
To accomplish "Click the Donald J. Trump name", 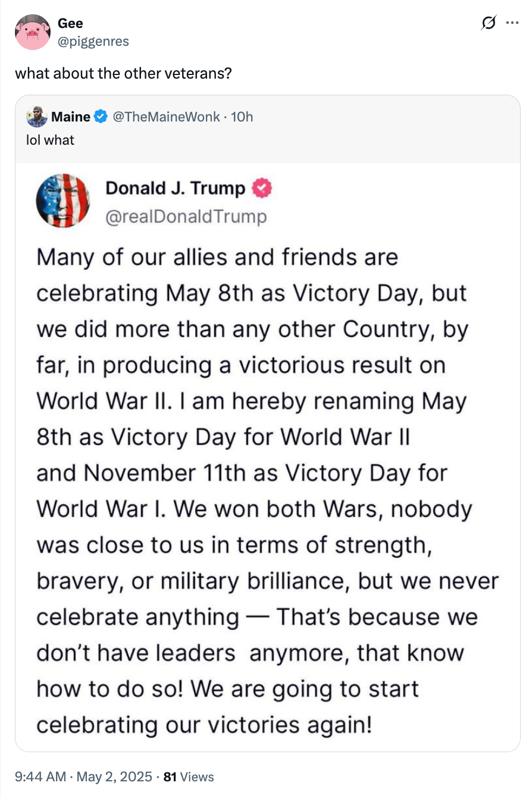I will [176, 189].
